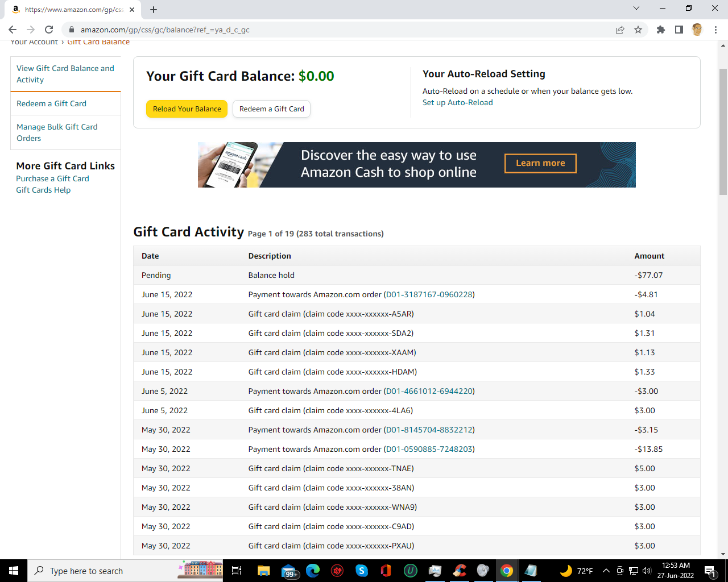Open green U icon app in taskbar
This screenshot has width=728, height=582.
(410, 571)
